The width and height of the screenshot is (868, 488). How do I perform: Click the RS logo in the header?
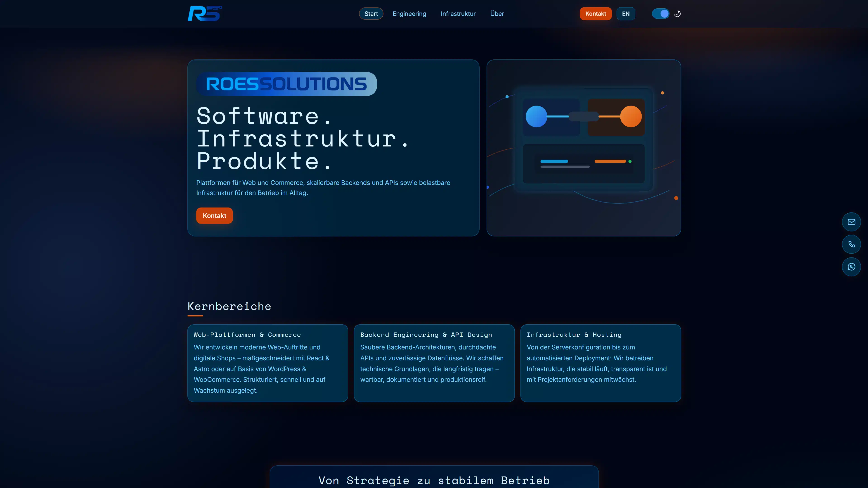(205, 14)
